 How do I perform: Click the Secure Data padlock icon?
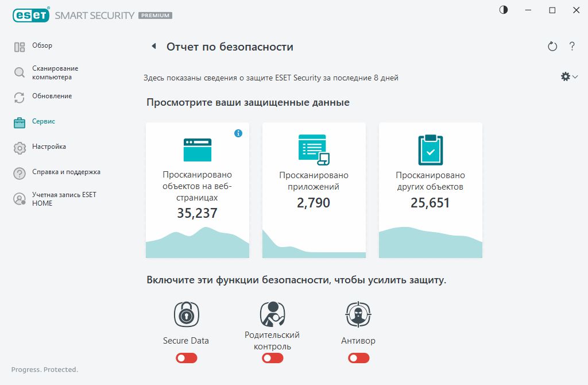pos(186,314)
